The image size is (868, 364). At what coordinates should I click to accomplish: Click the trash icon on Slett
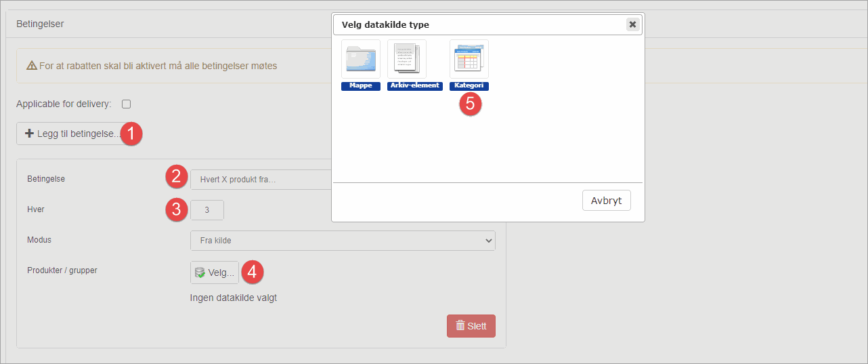460,326
